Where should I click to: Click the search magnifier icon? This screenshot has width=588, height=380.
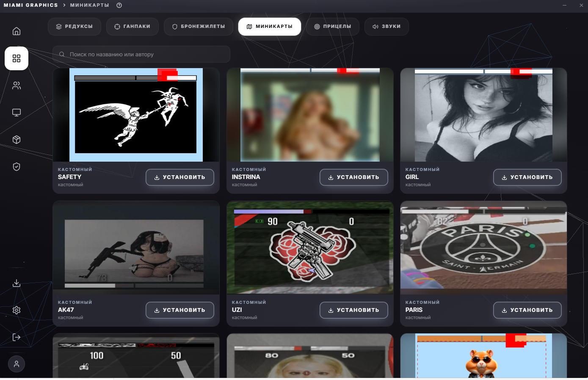[x=62, y=54]
